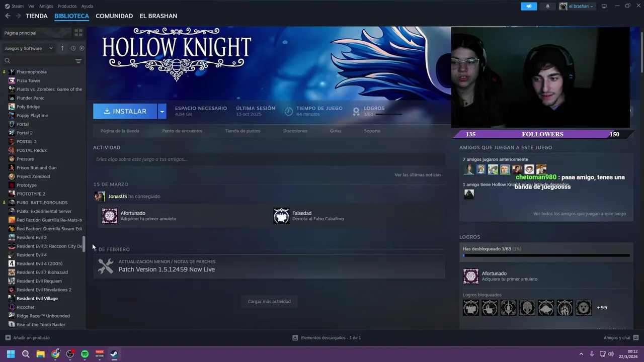
Task: Click the library search magnifier
Action: point(7,61)
